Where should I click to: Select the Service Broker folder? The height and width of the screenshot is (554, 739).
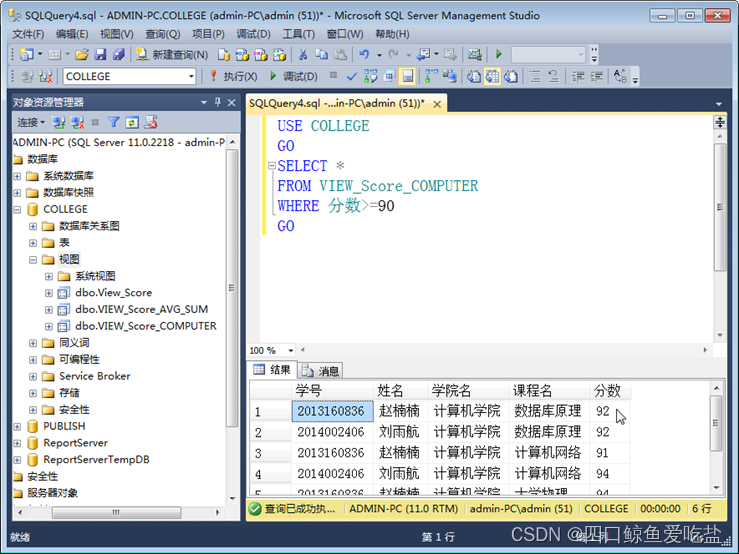tap(95, 376)
